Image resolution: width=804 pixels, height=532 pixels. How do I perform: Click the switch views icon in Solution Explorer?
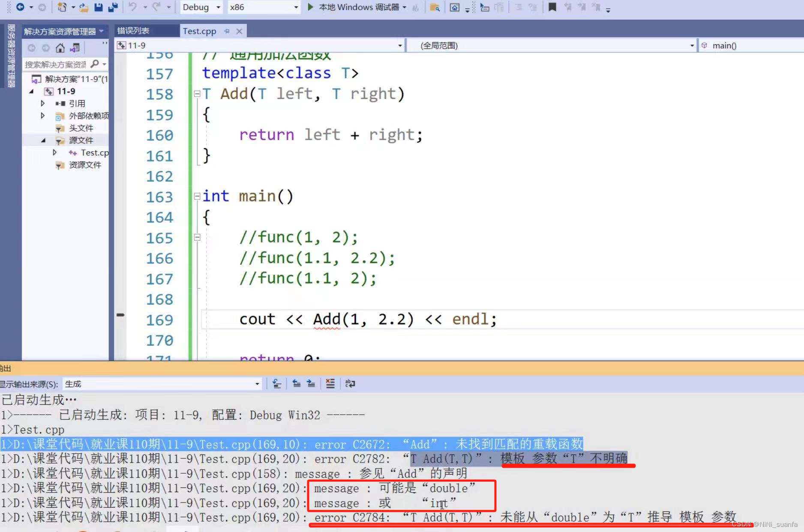[x=75, y=48]
